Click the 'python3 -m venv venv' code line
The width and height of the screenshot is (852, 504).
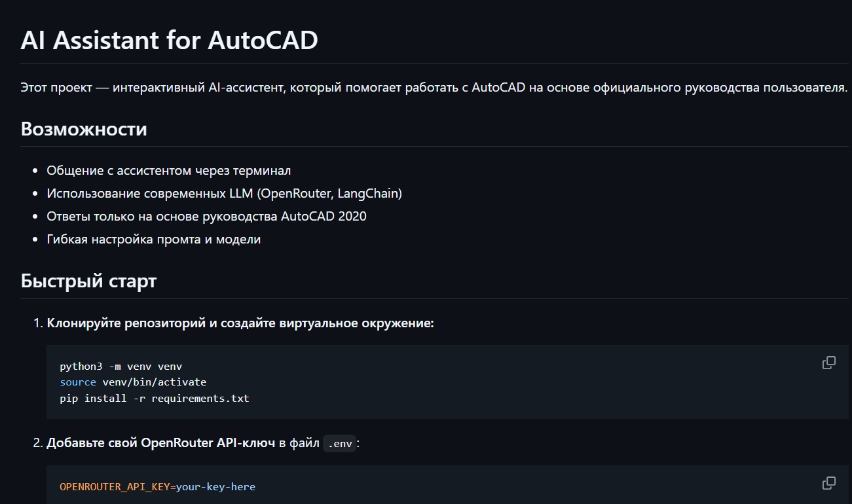pyautogui.click(x=125, y=366)
